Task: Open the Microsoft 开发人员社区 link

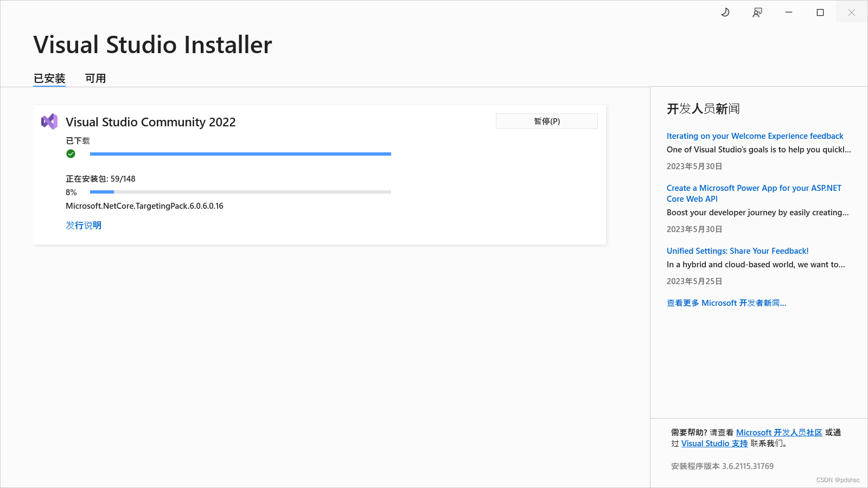Action: tap(779, 433)
